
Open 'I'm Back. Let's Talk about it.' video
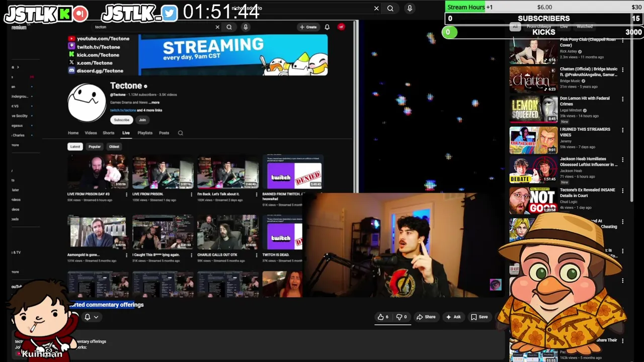coord(227,172)
